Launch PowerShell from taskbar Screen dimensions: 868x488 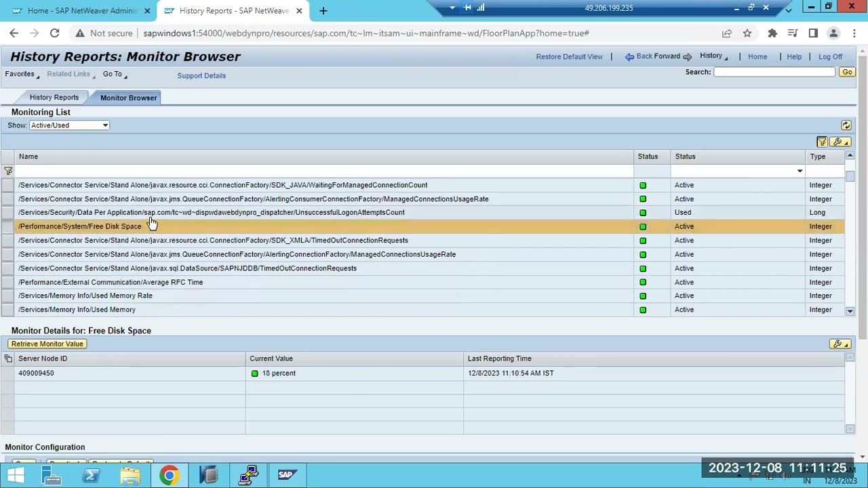tap(91, 475)
